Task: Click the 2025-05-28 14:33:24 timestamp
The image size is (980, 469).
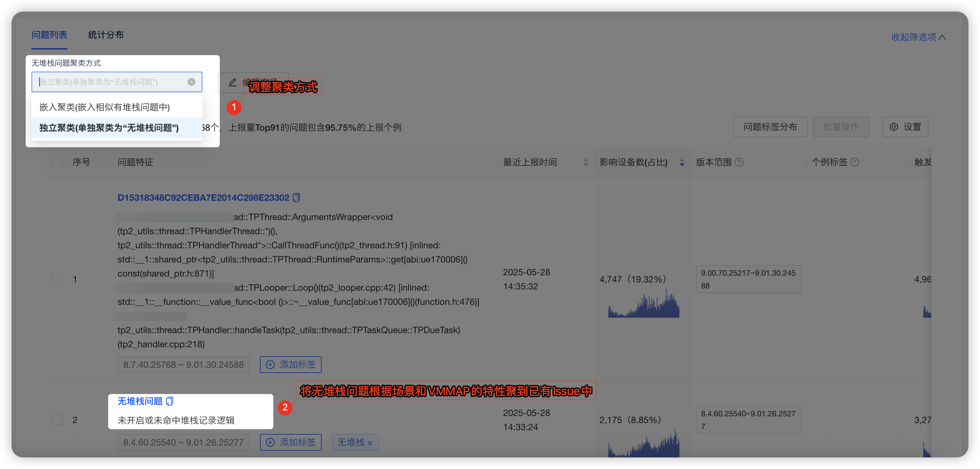Action: point(527,420)
